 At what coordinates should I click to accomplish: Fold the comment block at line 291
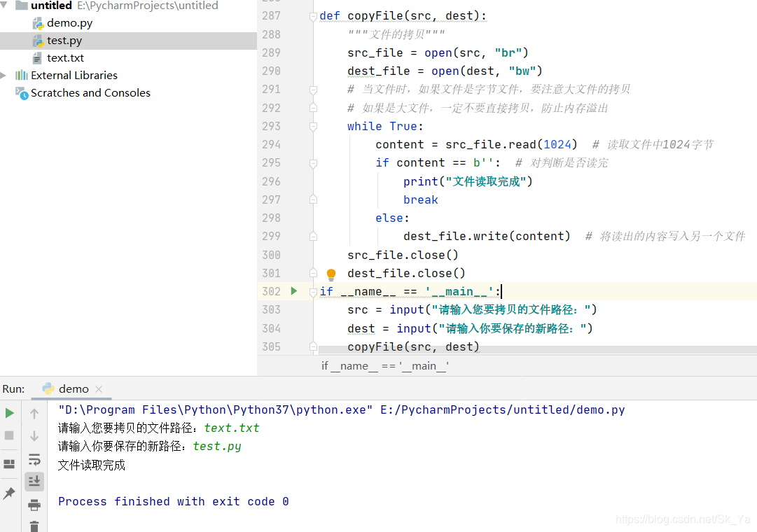(x=313, y=90)
